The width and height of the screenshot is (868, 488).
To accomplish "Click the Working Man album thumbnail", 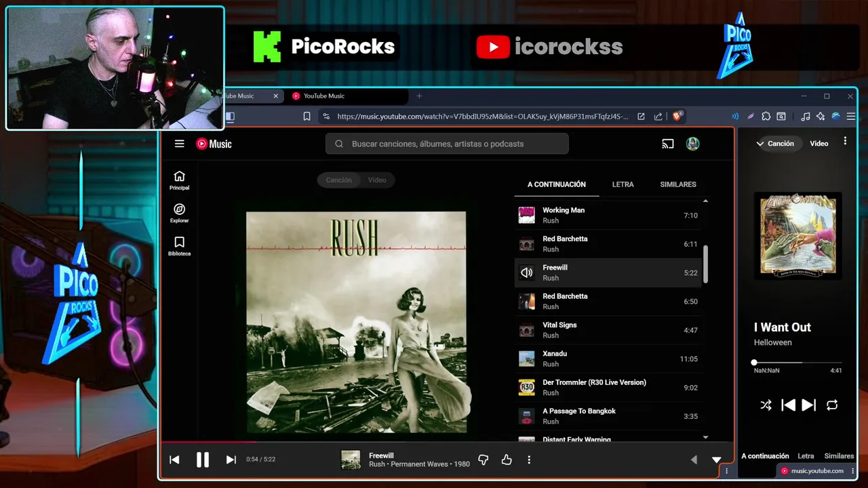I will tap(526, 216).
